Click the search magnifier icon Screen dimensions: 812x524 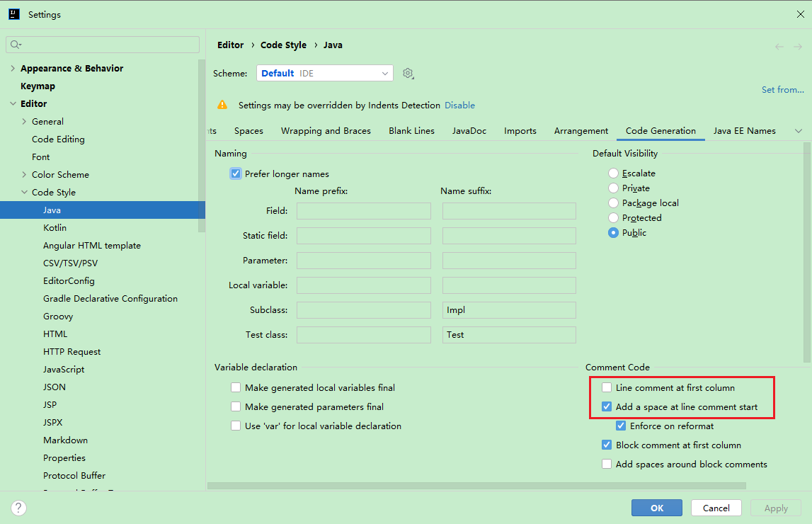point(15,45)
